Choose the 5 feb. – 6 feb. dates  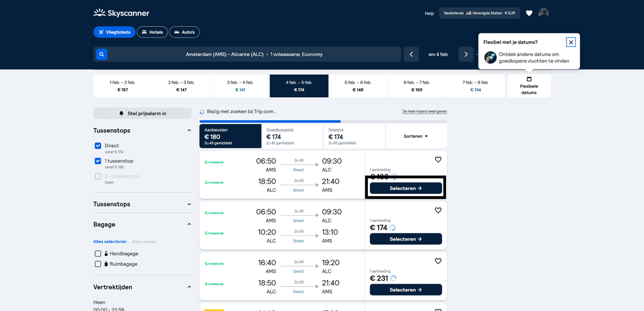(358, 86)
